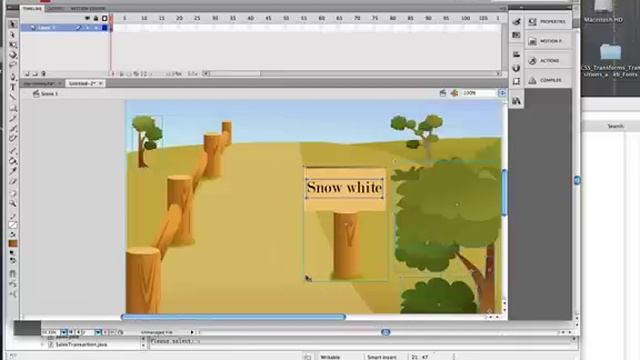Image resolution: width=640 pixels, height=360 pixels.
Task: Select the Line tool
Action: pos(13,97)
